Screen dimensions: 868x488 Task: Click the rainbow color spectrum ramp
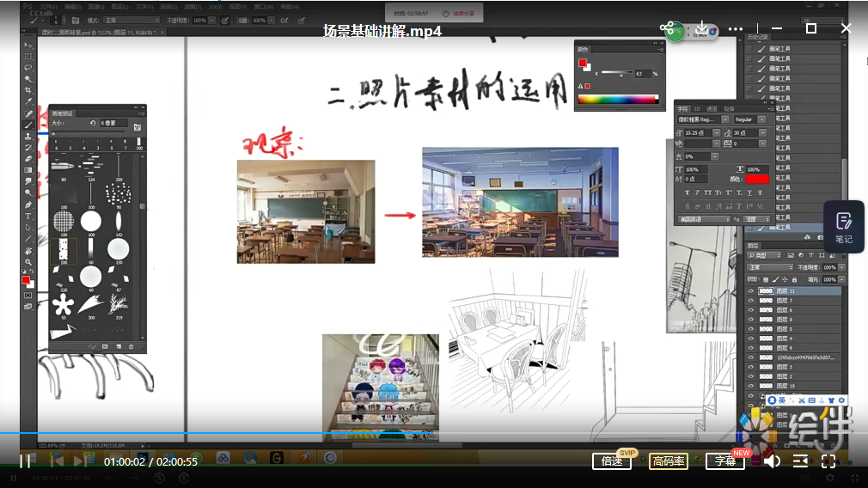coord(617,100)
